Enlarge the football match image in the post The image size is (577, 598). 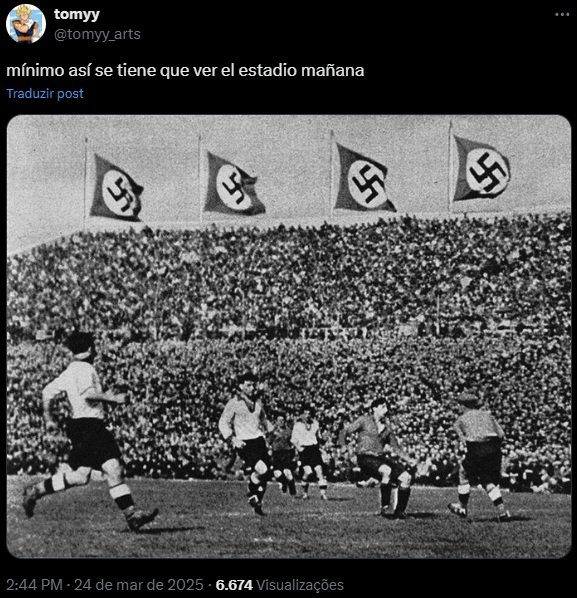tap(289, 336)
